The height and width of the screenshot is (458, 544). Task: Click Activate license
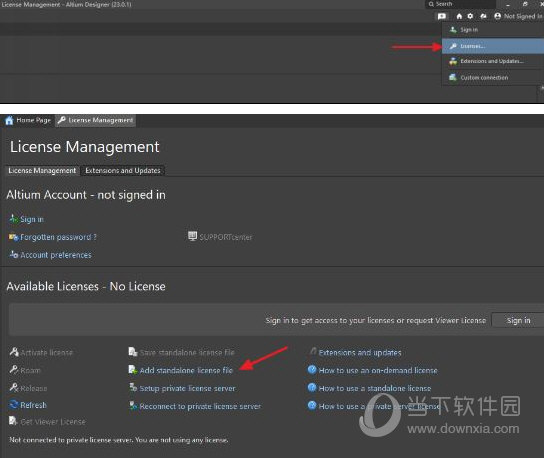pyautogui.click(x=46, y=353)
